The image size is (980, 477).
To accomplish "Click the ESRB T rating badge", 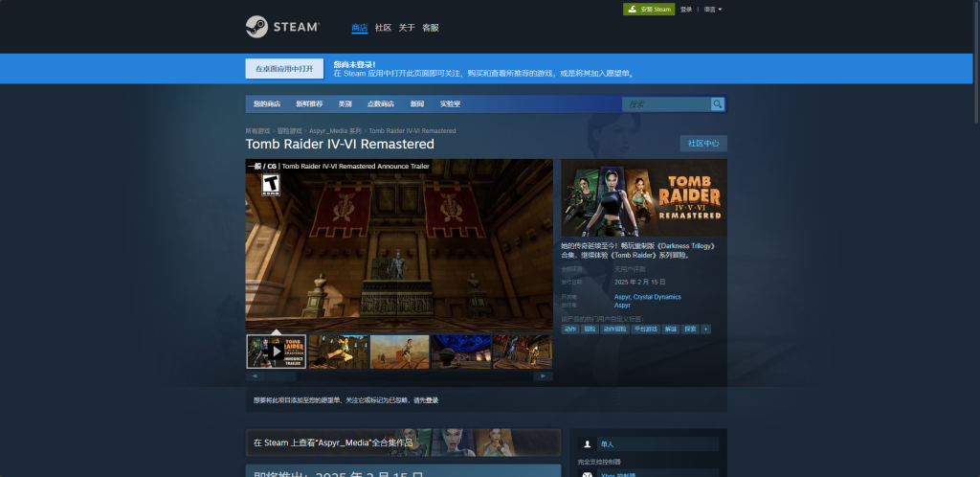I will pos(271,185).
